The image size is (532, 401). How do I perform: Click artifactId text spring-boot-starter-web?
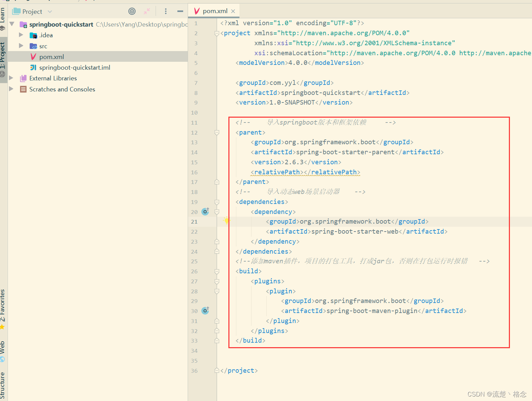coord(355,232)
